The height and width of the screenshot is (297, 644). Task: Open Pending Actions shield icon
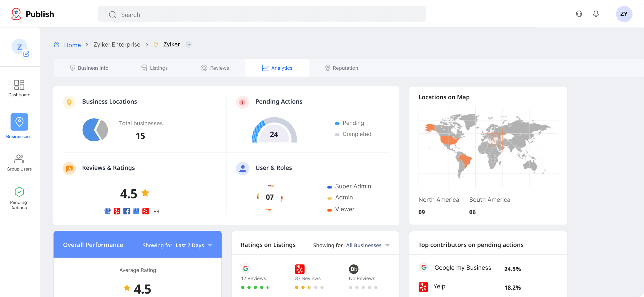coord(19,192)
